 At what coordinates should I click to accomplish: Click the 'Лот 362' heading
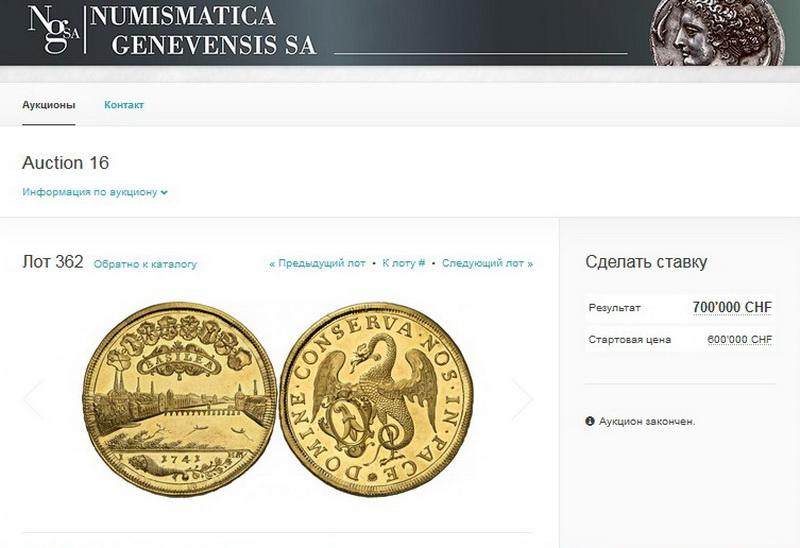tap(53, 262)
